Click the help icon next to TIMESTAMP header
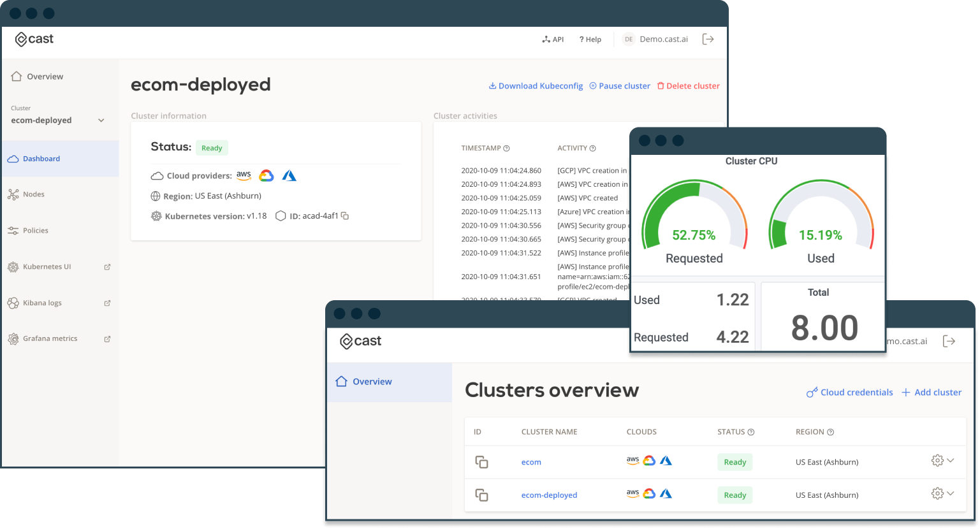Viewport: 980px width, 529px height. coord(506,149)
